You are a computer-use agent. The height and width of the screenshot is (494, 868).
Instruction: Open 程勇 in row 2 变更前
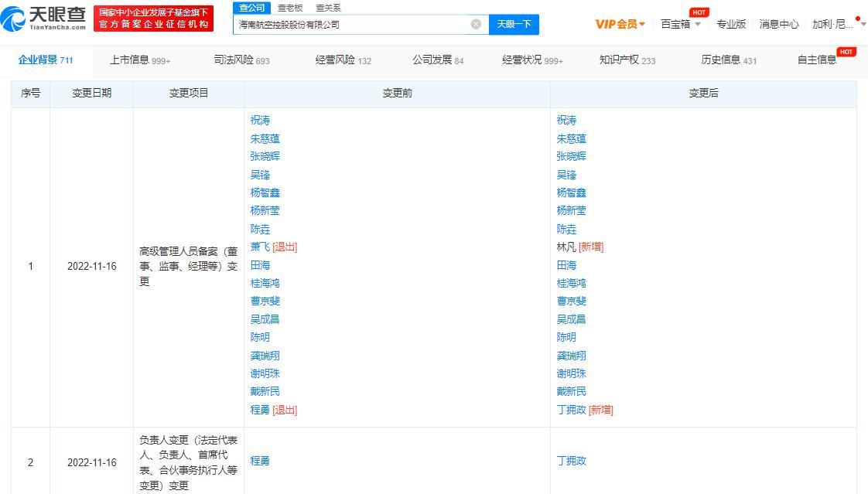(x=260, y=461)
